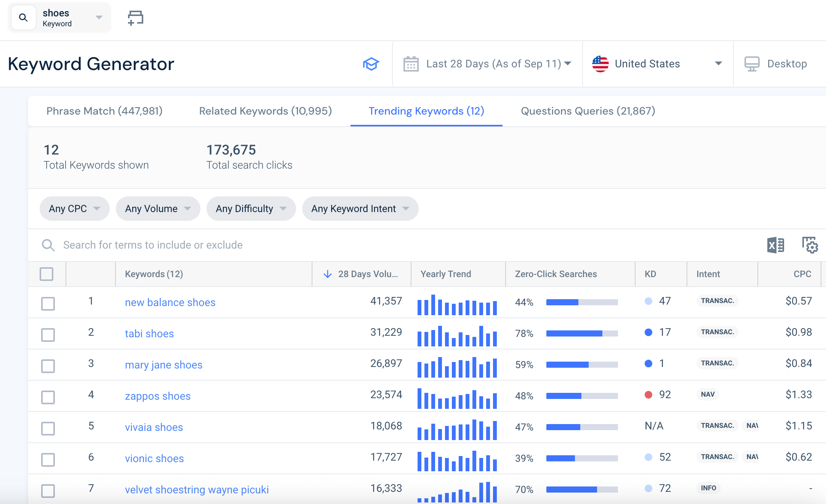Open the Any Keyword Intent filter
The width and height of the screenshot is (826, 504).
[x=360, y=209]
